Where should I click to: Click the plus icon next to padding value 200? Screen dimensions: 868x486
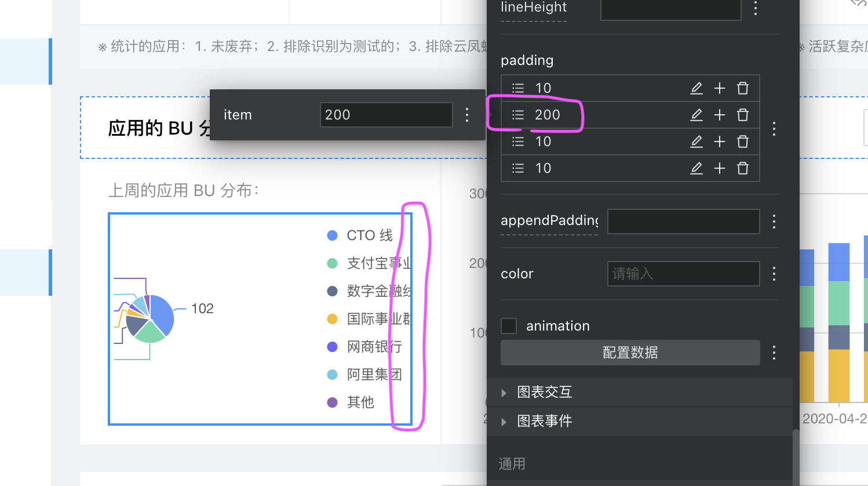tap(719, 115)
